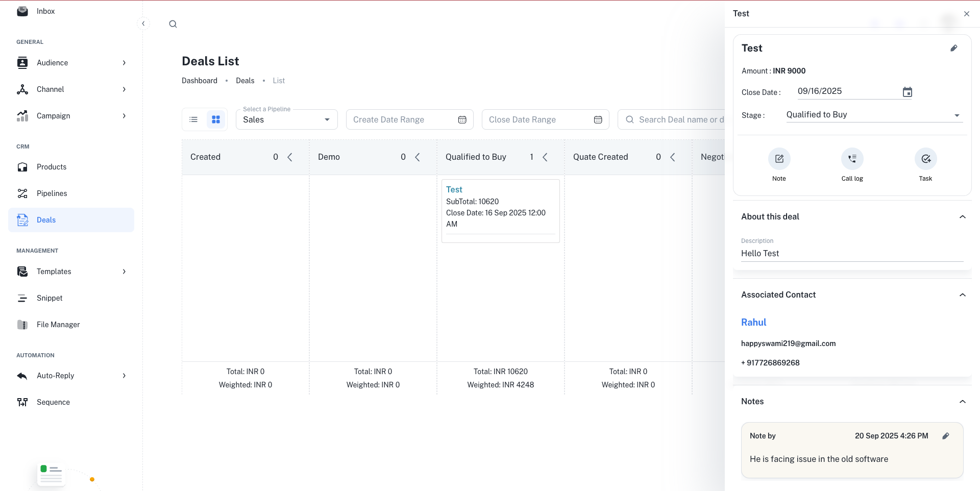Collapse the Qualified to Buy column
This screenshot has width=980, height=491.
coord(545,157)
